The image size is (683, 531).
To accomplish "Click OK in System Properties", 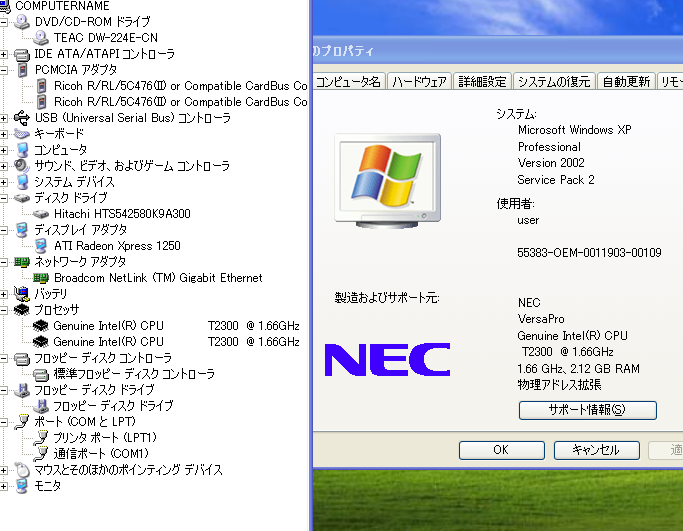I will tap(501, 450).
